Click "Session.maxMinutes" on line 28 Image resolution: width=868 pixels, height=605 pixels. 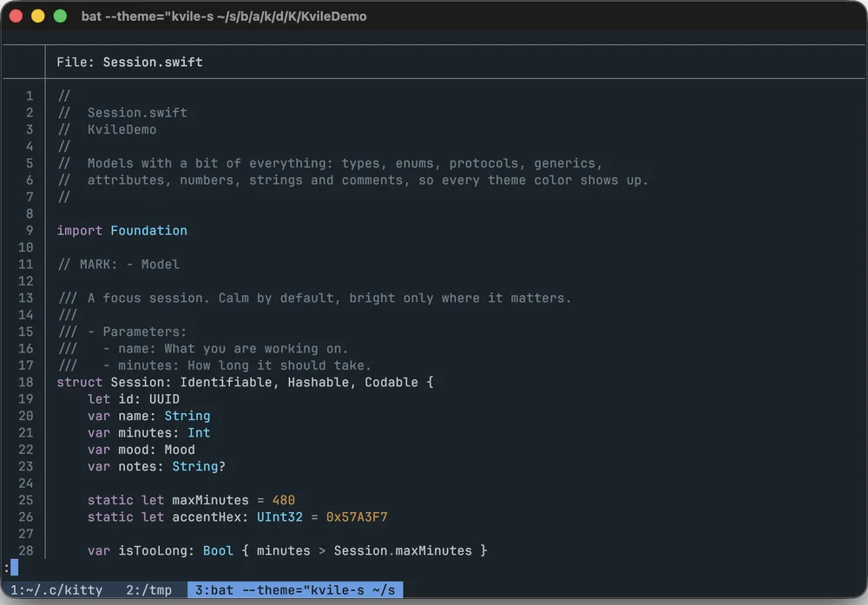tap(403, 551)
